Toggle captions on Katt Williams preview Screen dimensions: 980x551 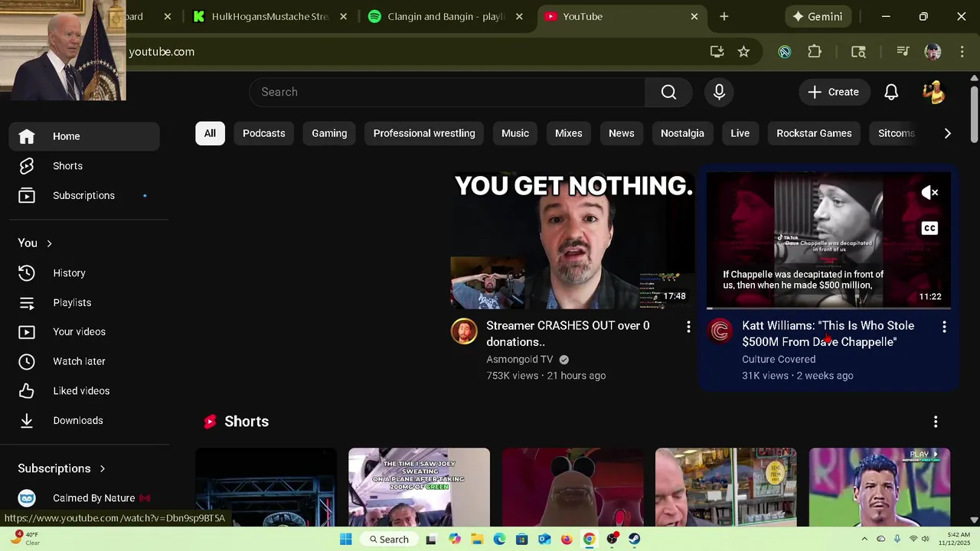pyautogui.click(x=929, y=228)
